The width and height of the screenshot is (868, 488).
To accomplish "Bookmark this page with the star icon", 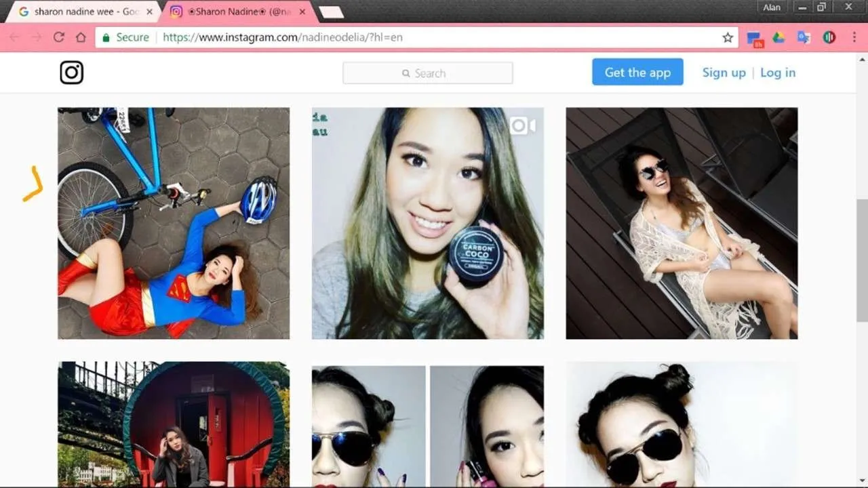I will click(728, 37).
